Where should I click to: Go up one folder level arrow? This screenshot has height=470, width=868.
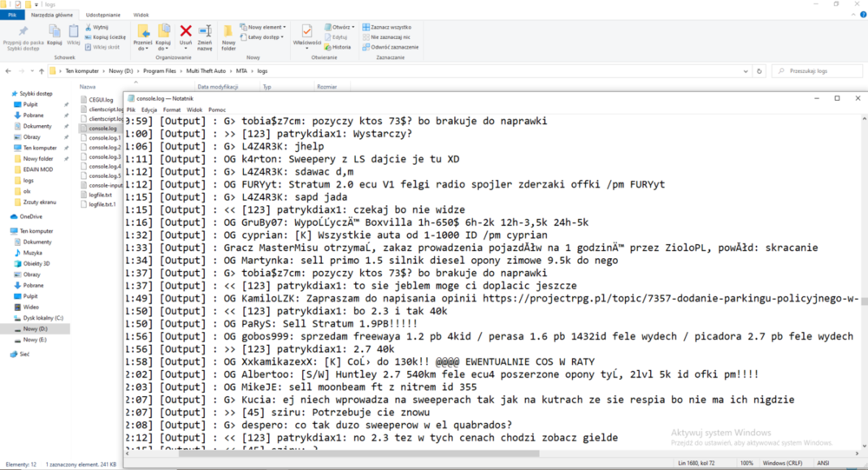(42, 71)
